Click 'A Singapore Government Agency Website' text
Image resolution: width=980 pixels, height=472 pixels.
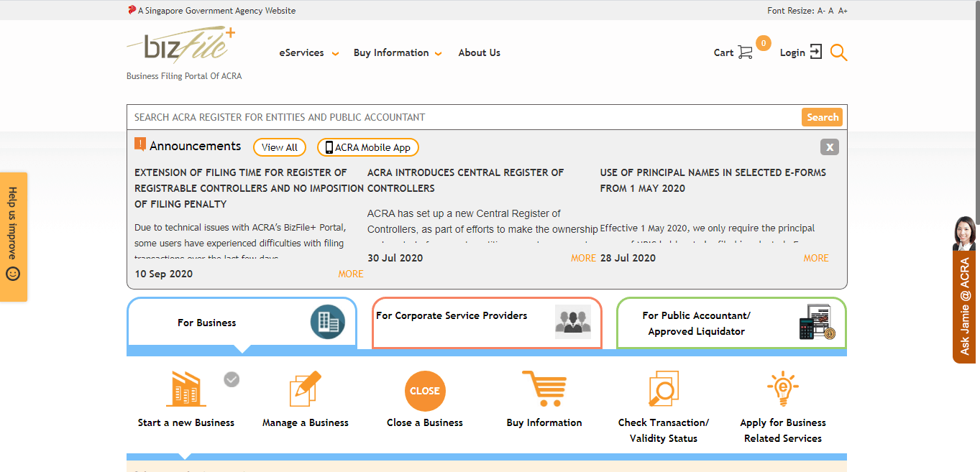coord(216,11)
